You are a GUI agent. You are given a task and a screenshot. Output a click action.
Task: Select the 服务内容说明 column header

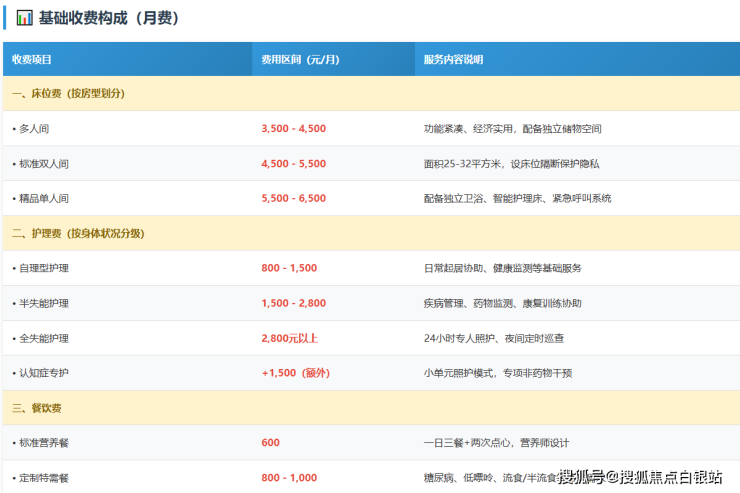(453, 59)
